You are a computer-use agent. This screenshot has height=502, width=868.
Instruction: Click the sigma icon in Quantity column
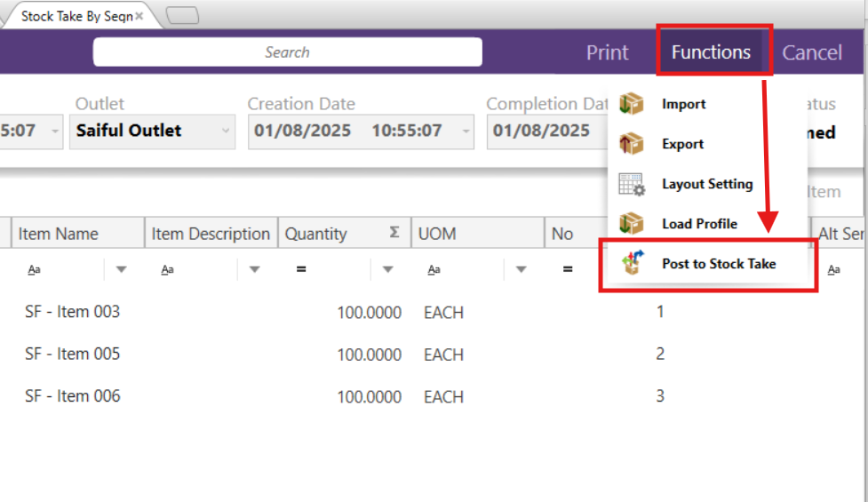[x=394, y=234]
